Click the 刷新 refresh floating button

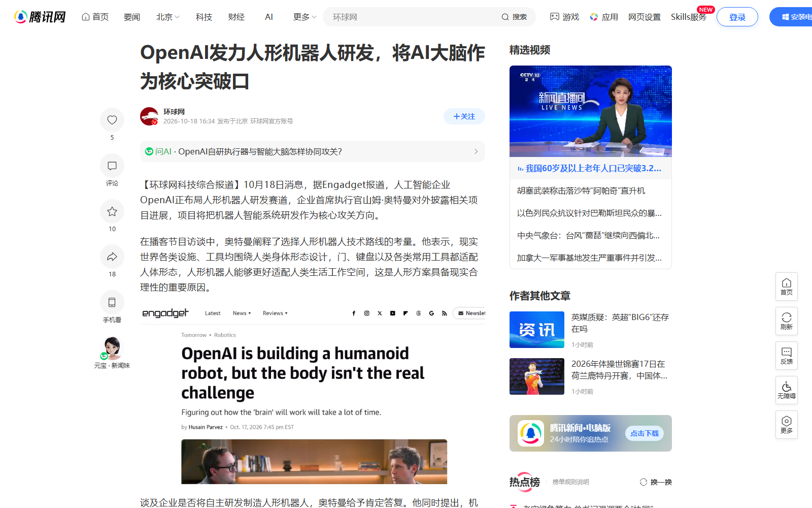tap(787, 321)
